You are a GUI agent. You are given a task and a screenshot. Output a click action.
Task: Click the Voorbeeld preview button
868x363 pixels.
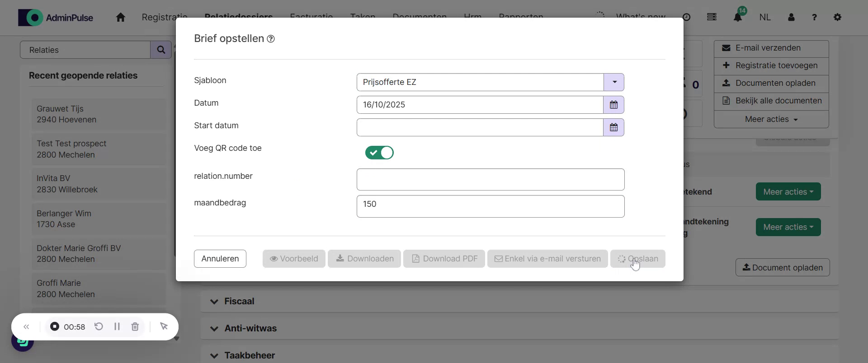294,259
